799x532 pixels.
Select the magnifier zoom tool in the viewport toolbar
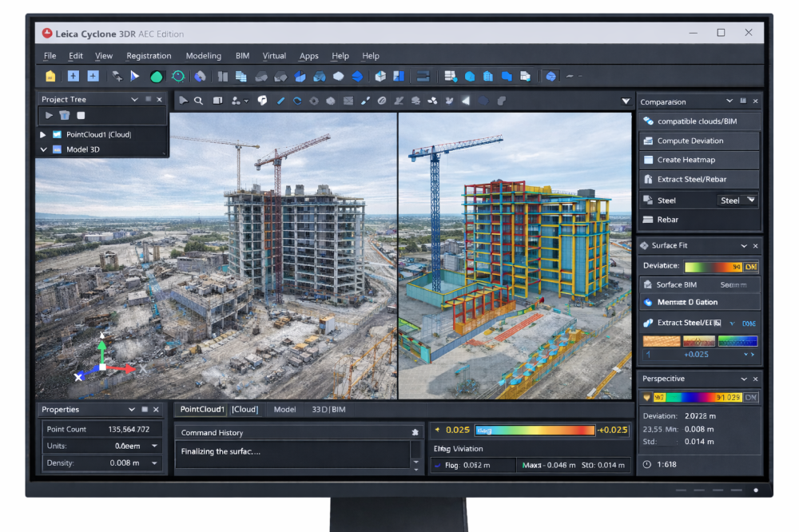(x=198, y=101)
